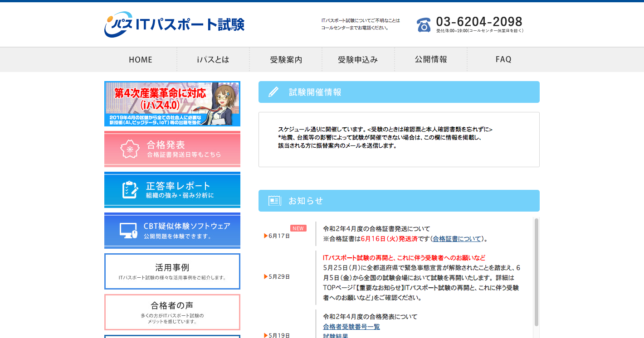Open the FAQ navigation item
The image size is (644, 338).
click(x=503, y=59)
